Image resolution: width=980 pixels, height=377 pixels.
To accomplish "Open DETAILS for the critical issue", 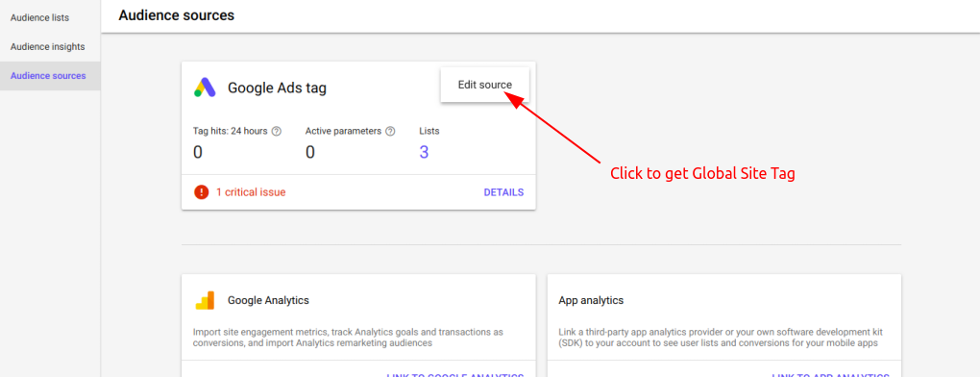I will pyautogui.click(x=503, y=192).
